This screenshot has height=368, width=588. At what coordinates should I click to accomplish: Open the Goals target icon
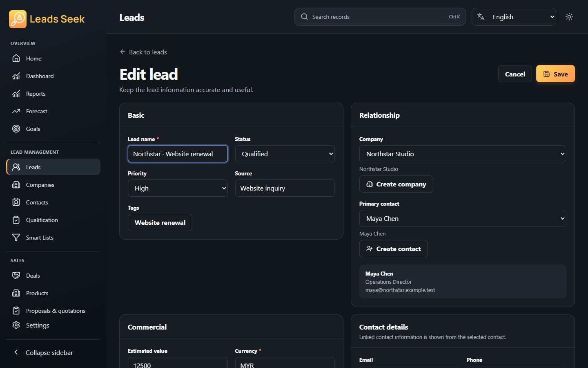[16, 129]
